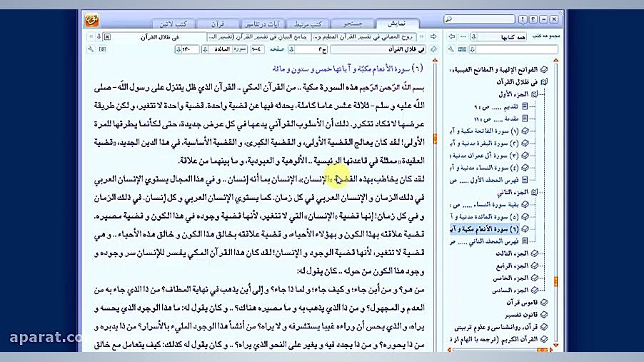
Task: Click the سورة الأنعام heading in text pane
Action: click(x=348, y=69)
